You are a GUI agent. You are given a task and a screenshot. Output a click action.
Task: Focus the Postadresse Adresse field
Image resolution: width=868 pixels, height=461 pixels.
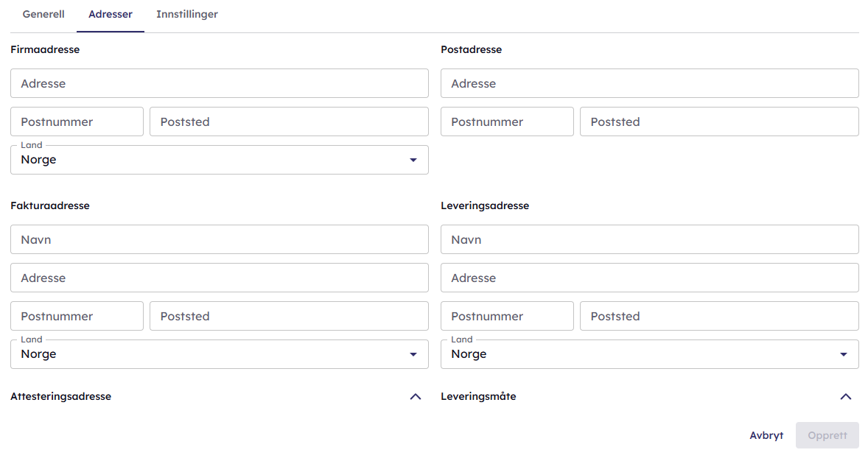[649, 84]
